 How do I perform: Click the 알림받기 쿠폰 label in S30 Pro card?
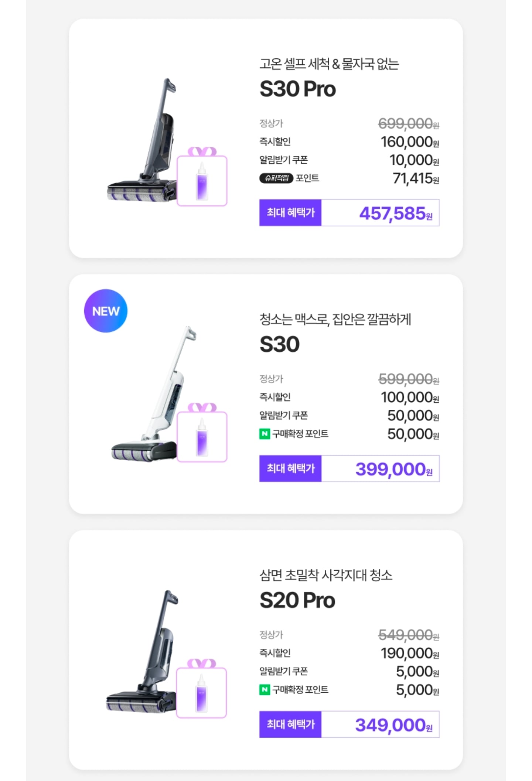(283, 160)
